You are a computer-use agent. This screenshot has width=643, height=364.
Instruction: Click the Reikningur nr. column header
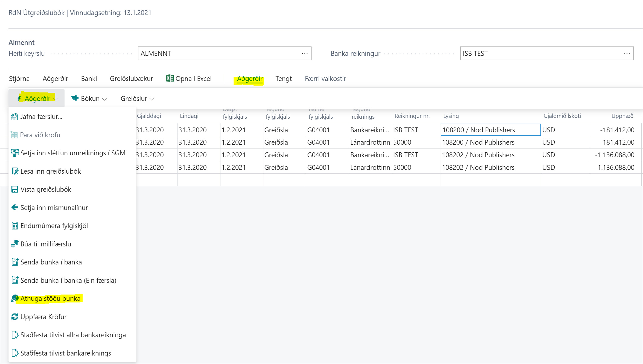[412, 116]
